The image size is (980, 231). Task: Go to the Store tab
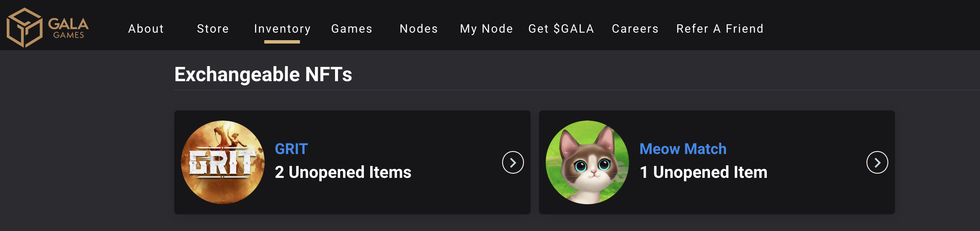pyautogui.click(x=213, y=28)
